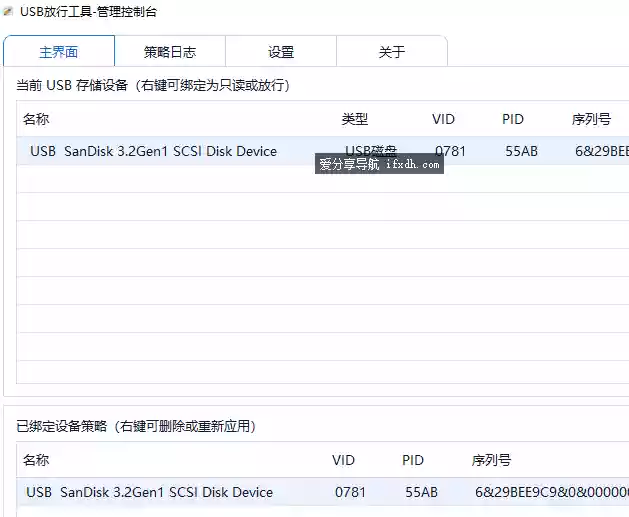The width and height of the screenshot is (629, 517).
Task: Click VID value 0781 in bound policies list
Action: click(x=351, y=492)
